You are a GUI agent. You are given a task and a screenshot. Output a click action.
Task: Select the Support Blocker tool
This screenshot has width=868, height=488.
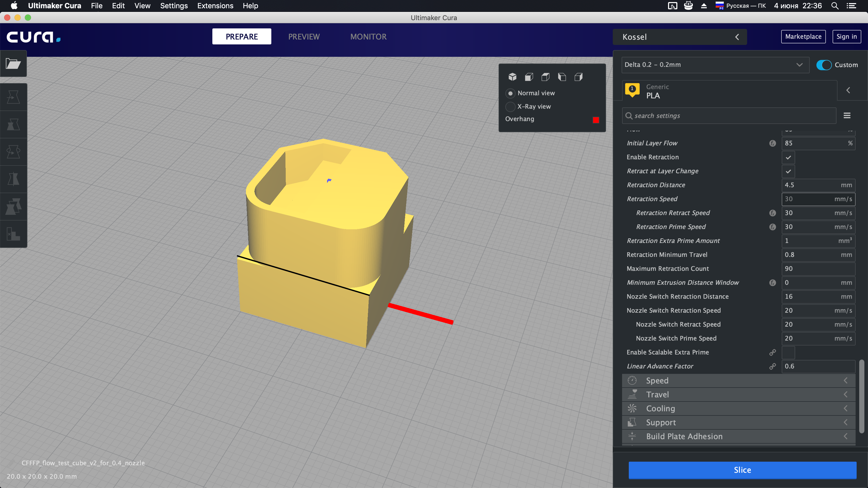pos(13,234)
